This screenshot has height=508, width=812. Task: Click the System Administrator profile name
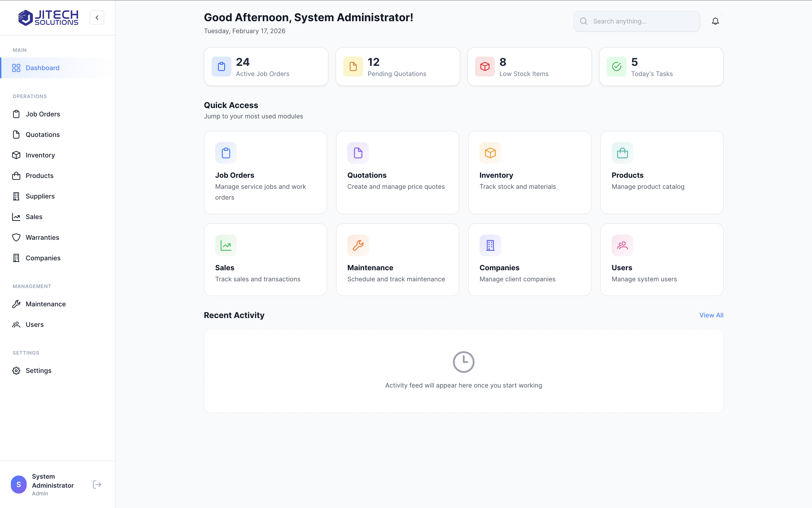tap(53, 481)
